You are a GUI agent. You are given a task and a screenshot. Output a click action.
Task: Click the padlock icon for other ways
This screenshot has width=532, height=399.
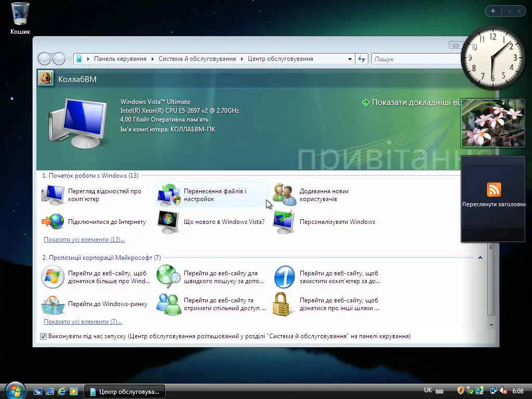coord(281,304)
